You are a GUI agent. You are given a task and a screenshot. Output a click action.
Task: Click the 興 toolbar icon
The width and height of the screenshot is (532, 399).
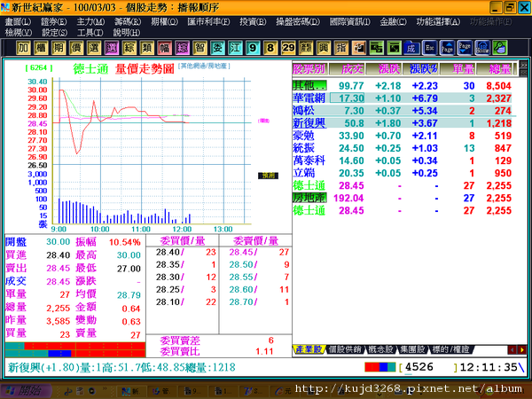pos(324,48)
